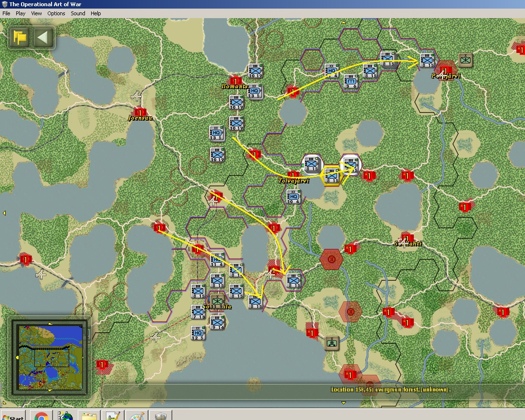Click the minimap's left scroll arrow
525x420 pixels.
point(17,358)
